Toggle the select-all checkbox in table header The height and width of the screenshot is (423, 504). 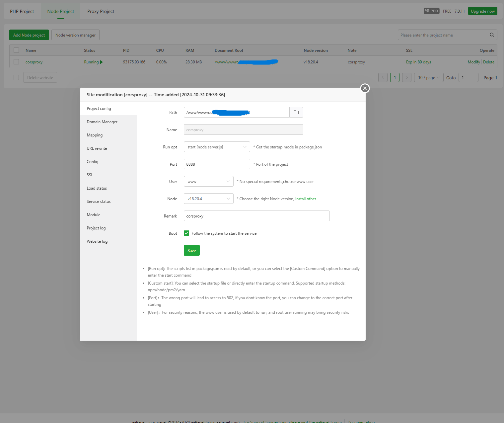(16, 50)
